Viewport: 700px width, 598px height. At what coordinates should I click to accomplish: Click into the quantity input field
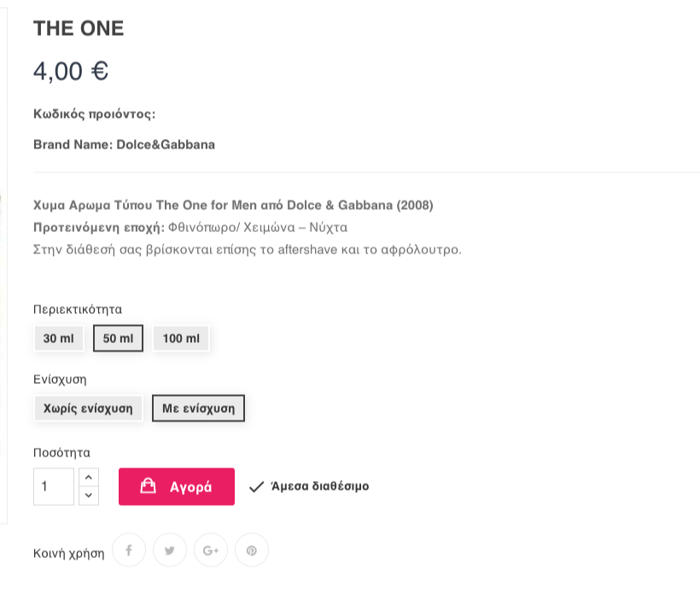click(54, 486)
